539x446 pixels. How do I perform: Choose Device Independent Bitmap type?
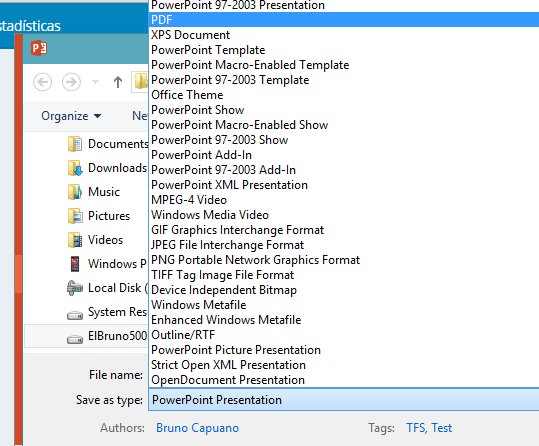344,290
